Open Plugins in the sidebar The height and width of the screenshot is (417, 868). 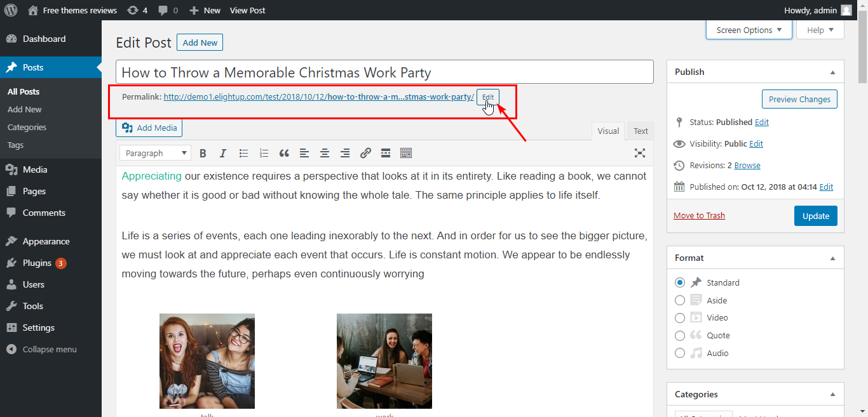[x=51, y=263]
